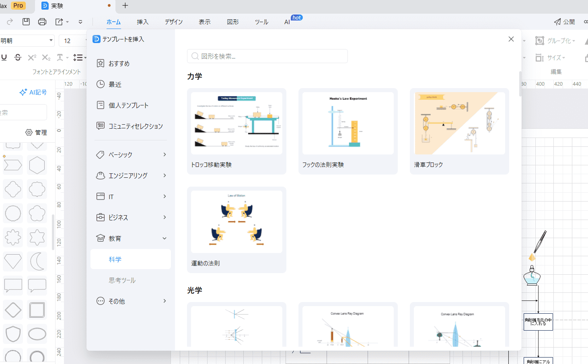Open おすすめ templates section
Image resolution: width=588 pixels, height=364 pixels.
[119, 64]
